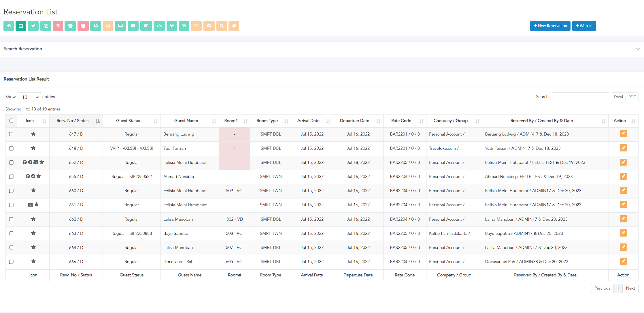
Task: Export table with Excel button
Action: 618,97
